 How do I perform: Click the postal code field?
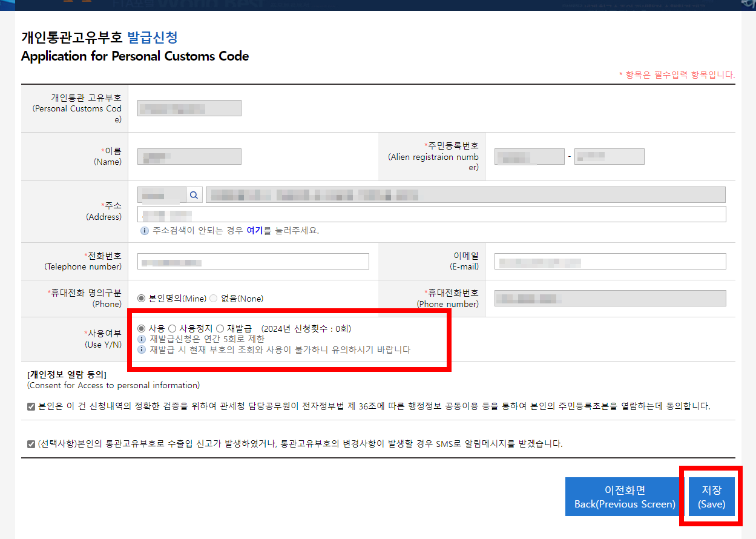(162, 195)
